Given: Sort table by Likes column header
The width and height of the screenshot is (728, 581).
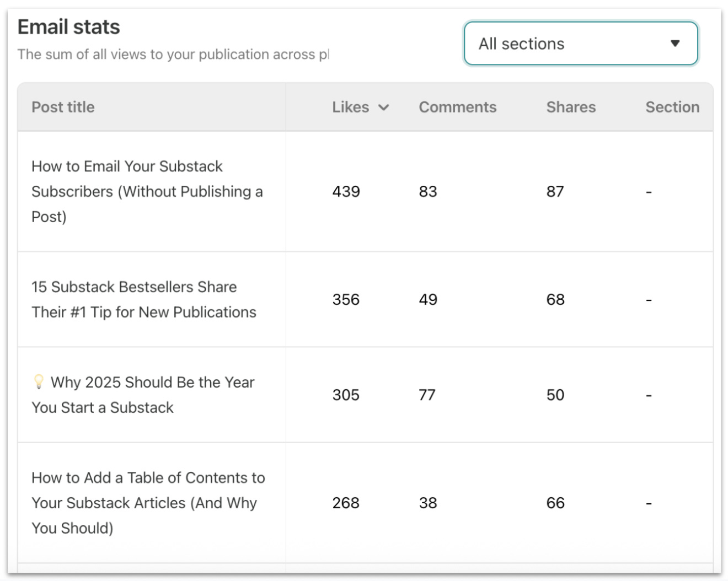Looking at the screenshot, I should tap(351, 107).
